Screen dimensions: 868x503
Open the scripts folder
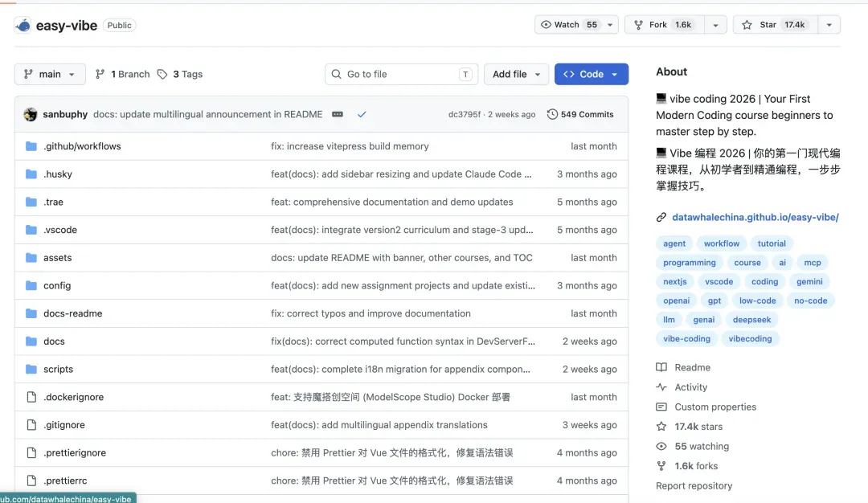point(58,369)
